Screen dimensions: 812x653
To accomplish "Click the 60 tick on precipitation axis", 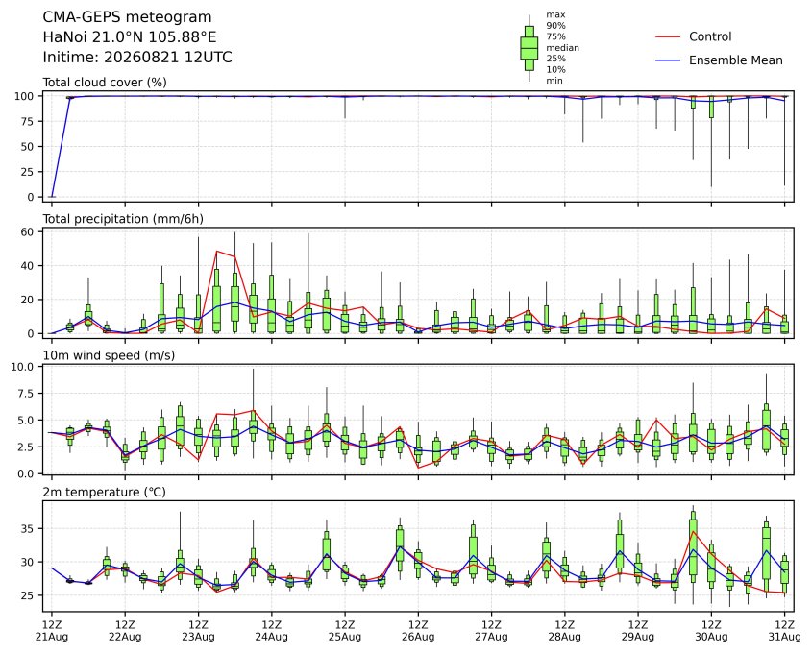I will pyautogui.click(x=27, y=231).
